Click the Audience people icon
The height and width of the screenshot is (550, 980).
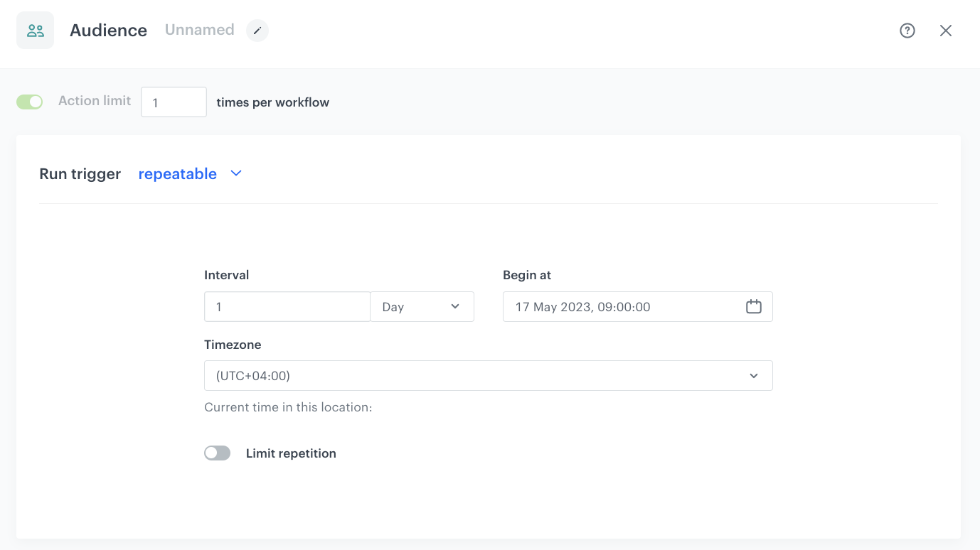pyautogui.click(x=35, y=31)
